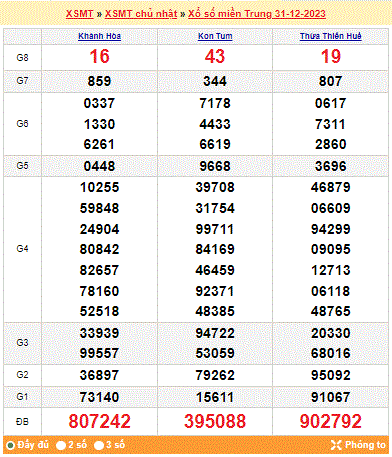392x457 pixels.
Task: Click the G5 number 3696
Action: point(331,166)
